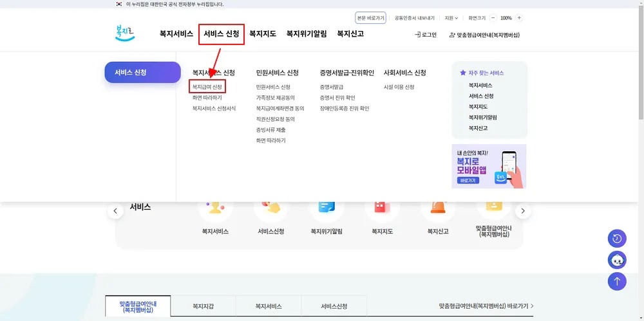Open the 복지서비스 top menu
The image size is (644, 321).
pos(176,34)
